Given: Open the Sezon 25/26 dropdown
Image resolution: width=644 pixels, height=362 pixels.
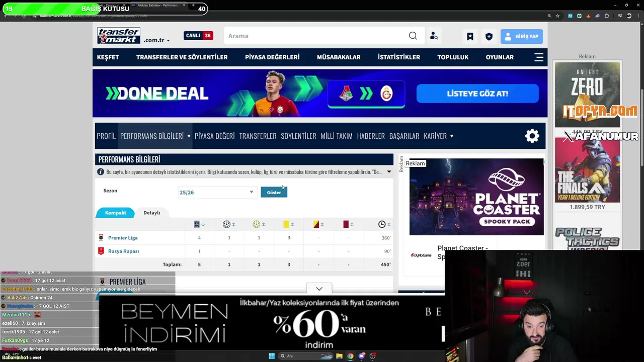Looking at the screenshot, I should [217, 192].
